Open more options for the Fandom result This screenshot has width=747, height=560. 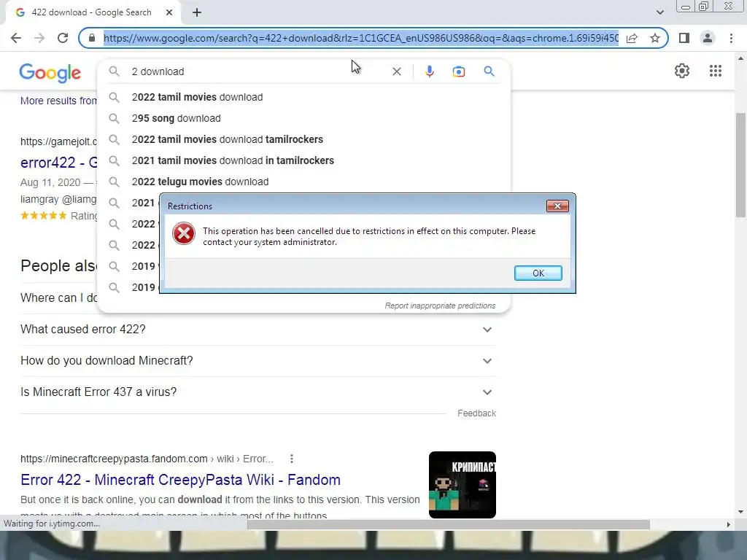[292, 459]
